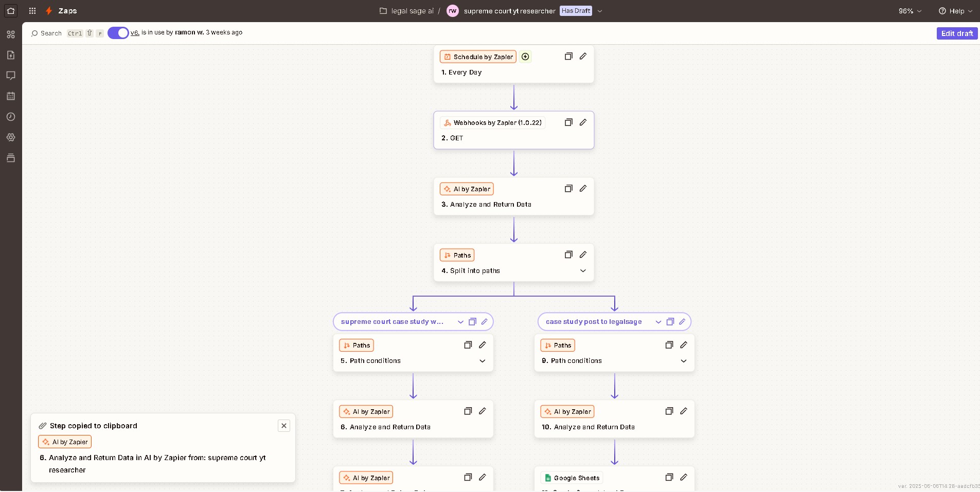This screenshot has width=980, height=492.
Task: Expand step 5 Path conditions chevron
Action: (x=482, y=361)
